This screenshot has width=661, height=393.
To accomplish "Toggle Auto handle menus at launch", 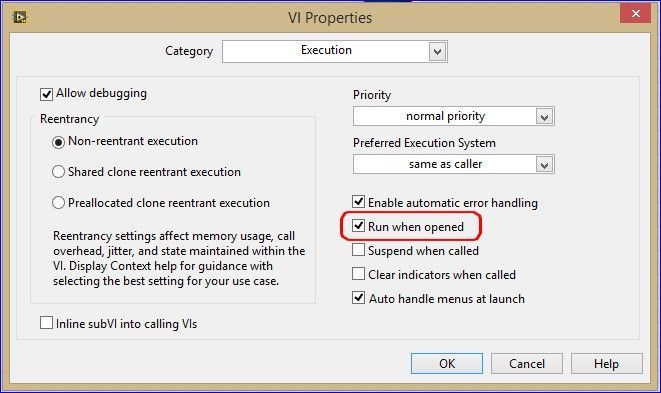I will pos(358,298).
